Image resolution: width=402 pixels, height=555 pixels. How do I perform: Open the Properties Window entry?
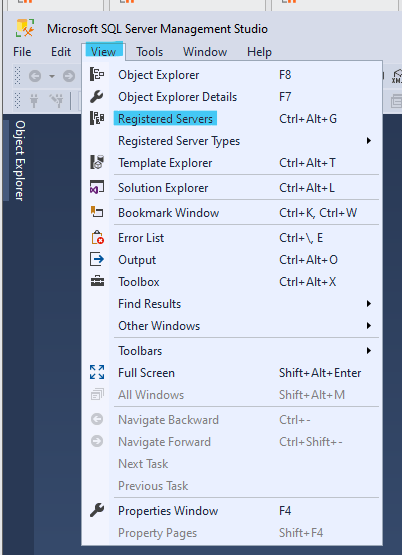(232, 511)
